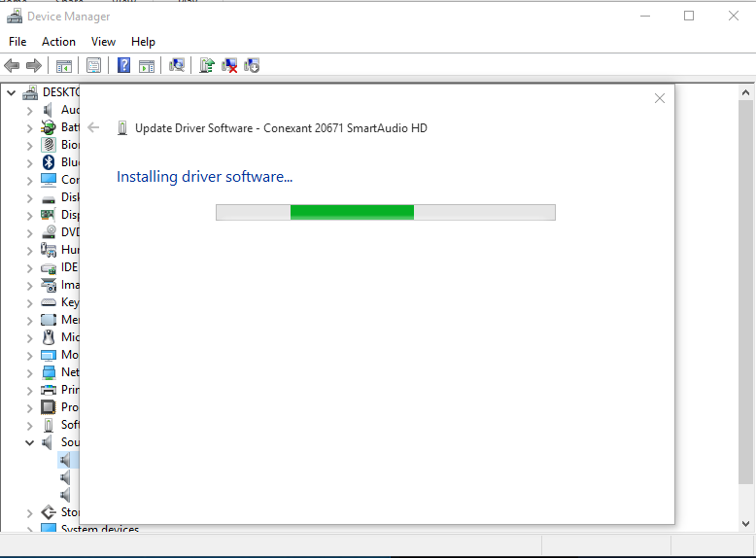This screenshot has width=756, height=558.
Task: Select the highlighted sound device speaker icon
Action: coord(65,460)
